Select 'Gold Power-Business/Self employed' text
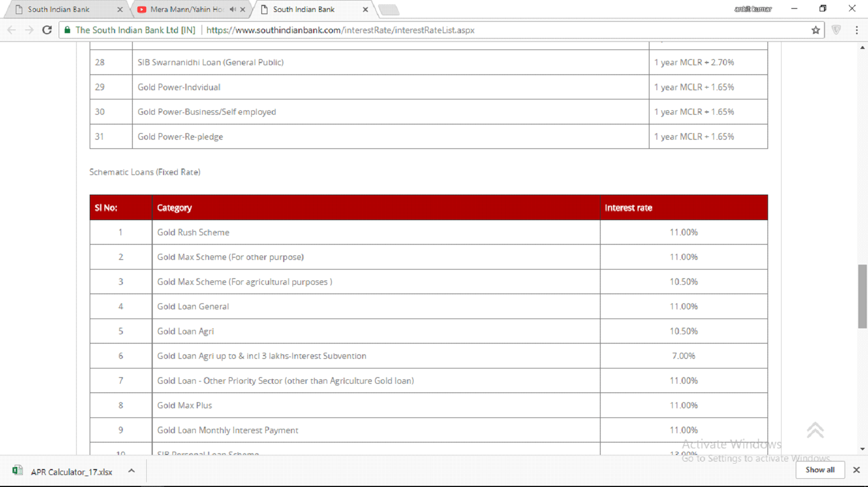The width and height of the screenshot is (868, 487). [x=207, y=112]
